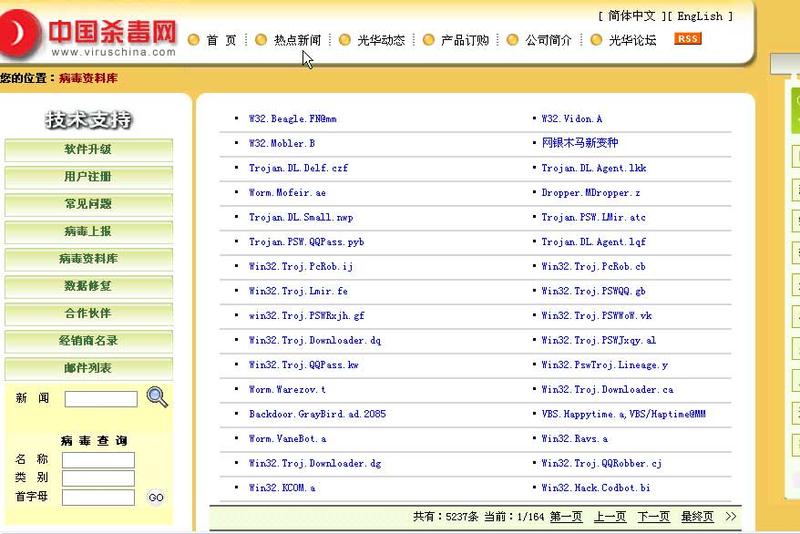
Task: Click the 用户注册 sidebar button
Action: click(88, 176)
